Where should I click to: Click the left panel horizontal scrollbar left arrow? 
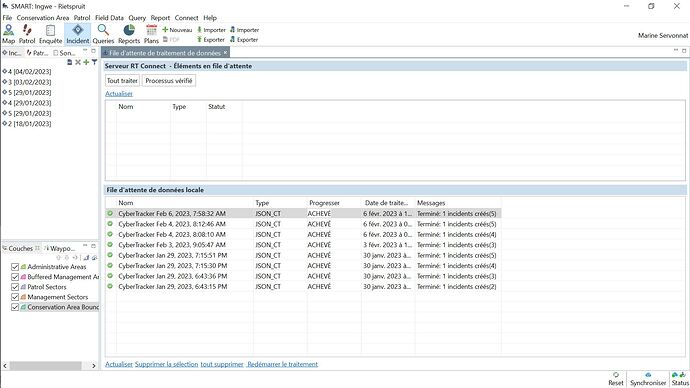[5, 366]
